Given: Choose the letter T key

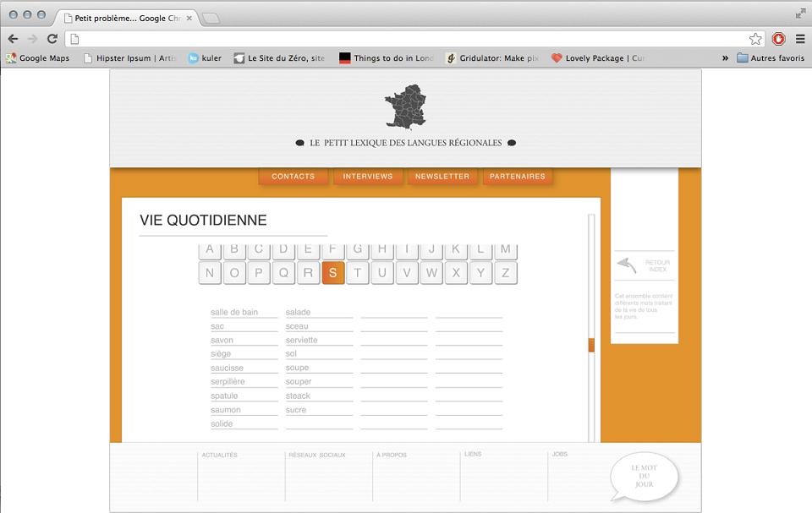Looking at the screenshot, I should [357, 273].
